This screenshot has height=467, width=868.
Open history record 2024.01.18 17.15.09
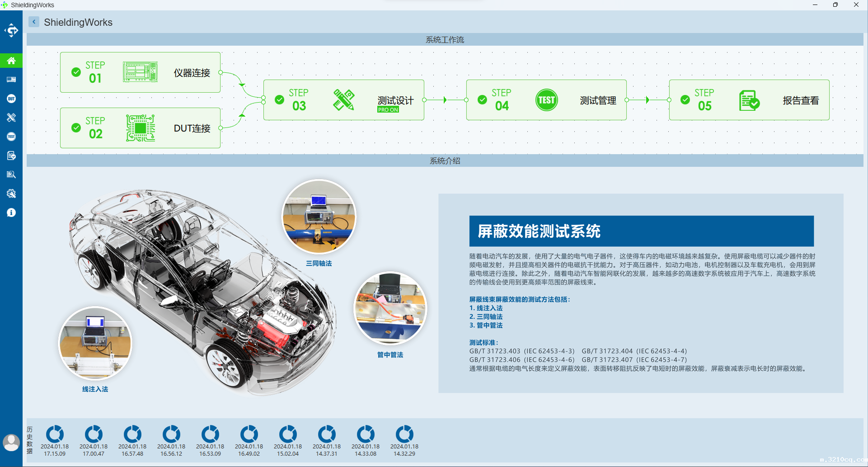pos(55,441)
